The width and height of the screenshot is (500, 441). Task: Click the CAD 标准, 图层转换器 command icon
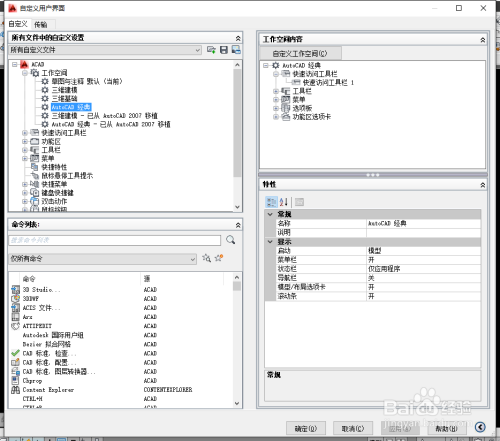[x=15, y=371]
